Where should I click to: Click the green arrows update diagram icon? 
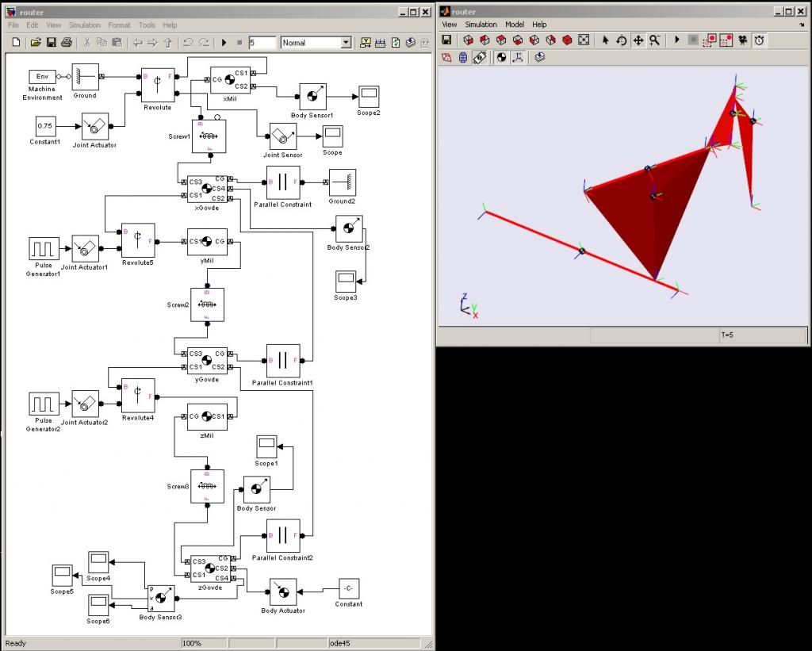[396, 43]
